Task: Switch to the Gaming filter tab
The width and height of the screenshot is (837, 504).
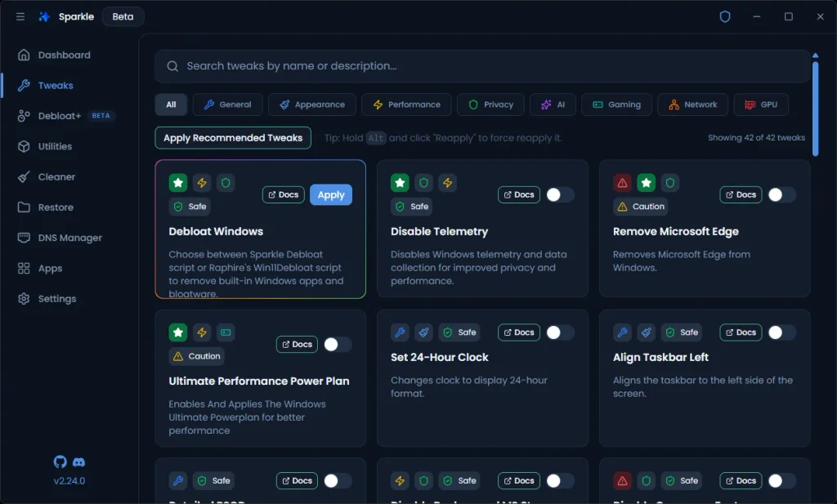Action: tap(616, 105)
